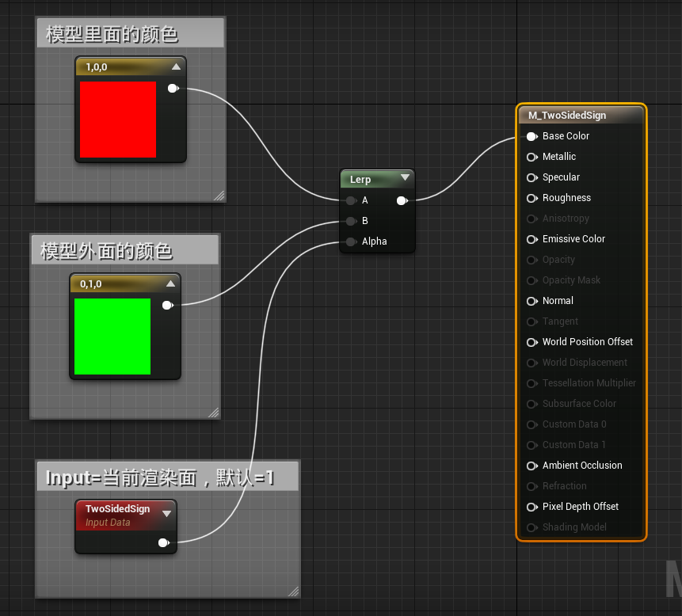Click the Normal input pin
Screen dimensions: 682x616
(x=532, y=301)
